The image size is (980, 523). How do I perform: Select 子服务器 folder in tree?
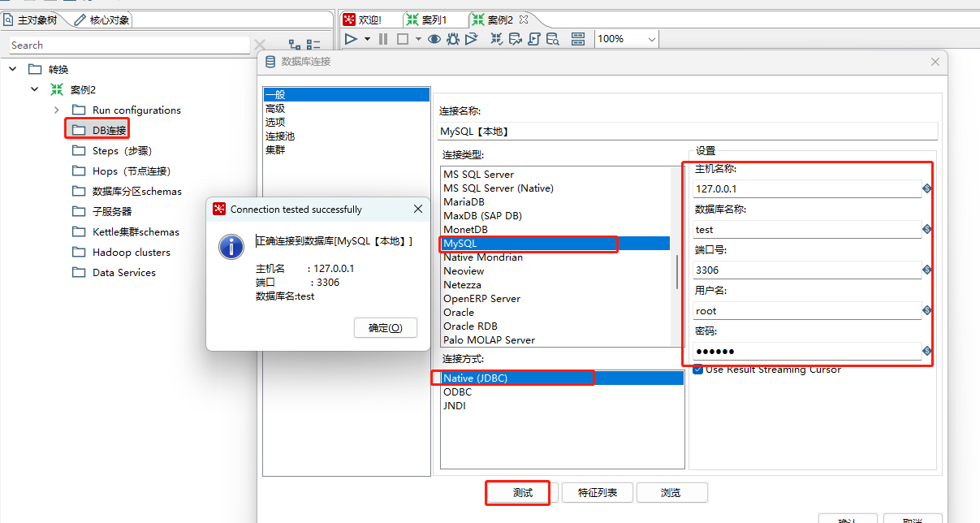tap(101, 211)
